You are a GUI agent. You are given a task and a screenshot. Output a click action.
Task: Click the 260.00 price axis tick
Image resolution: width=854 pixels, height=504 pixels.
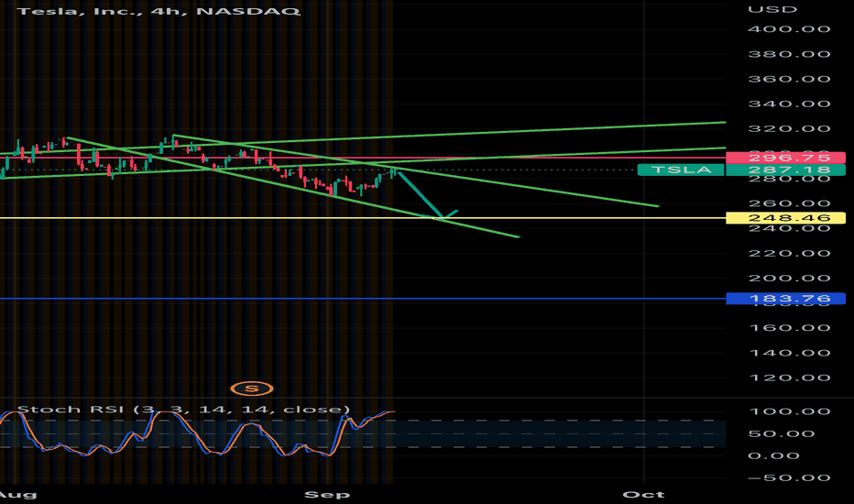click(x=789, y=203)
